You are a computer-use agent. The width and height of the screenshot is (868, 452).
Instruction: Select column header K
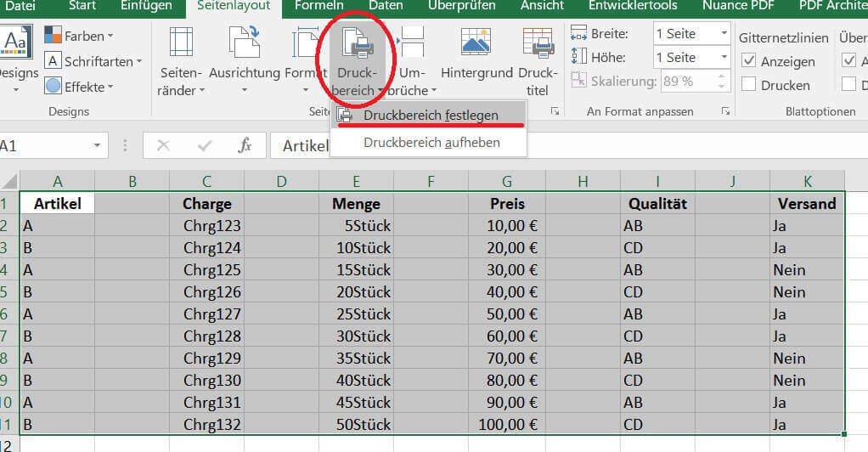807,181
